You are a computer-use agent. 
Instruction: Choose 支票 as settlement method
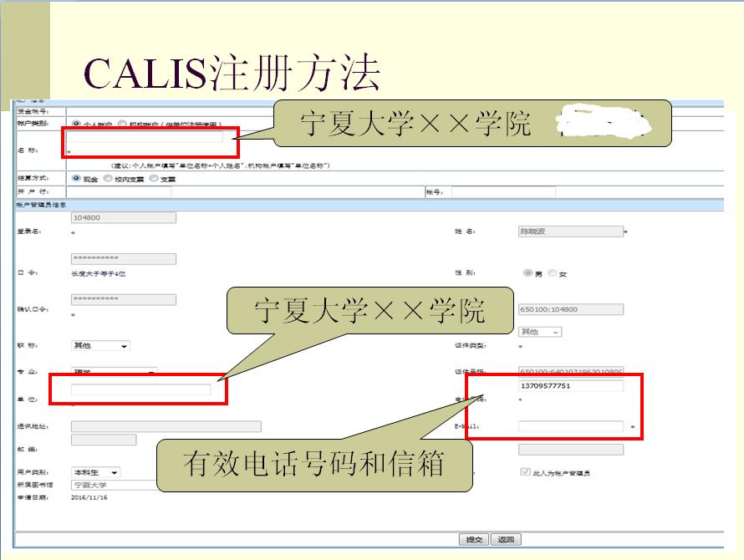pyautogui.click(x=154, y=178)
